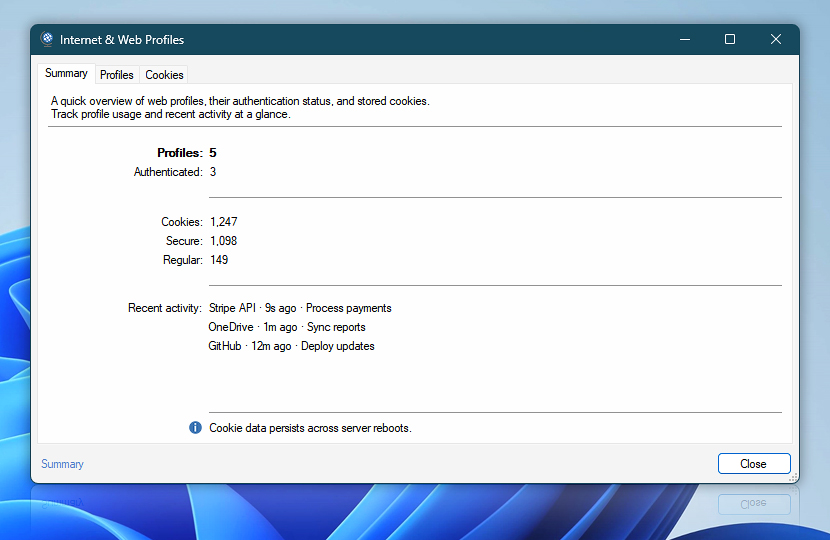The image size is (830, 540).
Task: Click the Secure cookies value 1,098
Action: (223, 241)
